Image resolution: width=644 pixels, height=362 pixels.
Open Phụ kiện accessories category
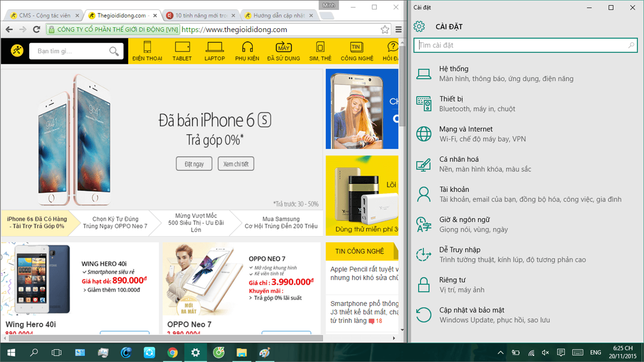coord(247,52)
